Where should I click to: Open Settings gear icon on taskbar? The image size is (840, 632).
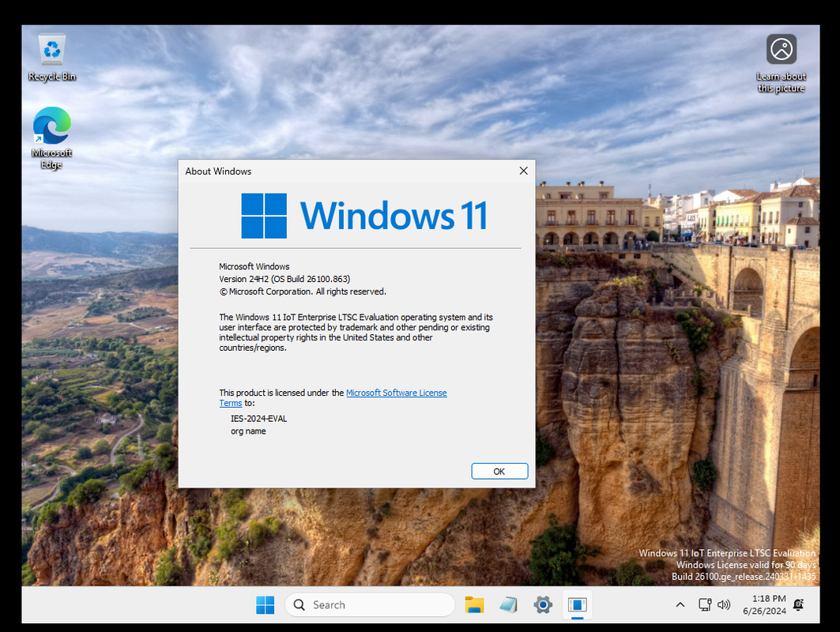[543, 604]
